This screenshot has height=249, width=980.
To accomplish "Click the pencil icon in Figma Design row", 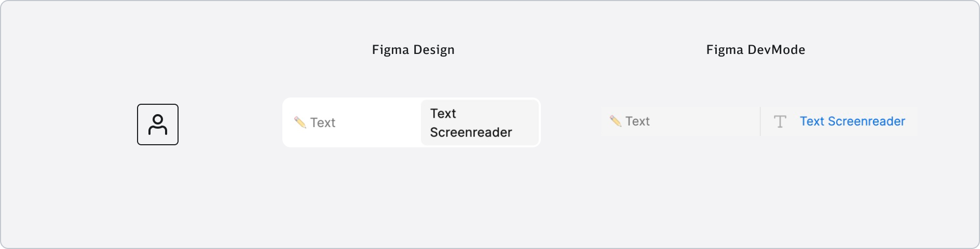I will [x=300, y=122].
